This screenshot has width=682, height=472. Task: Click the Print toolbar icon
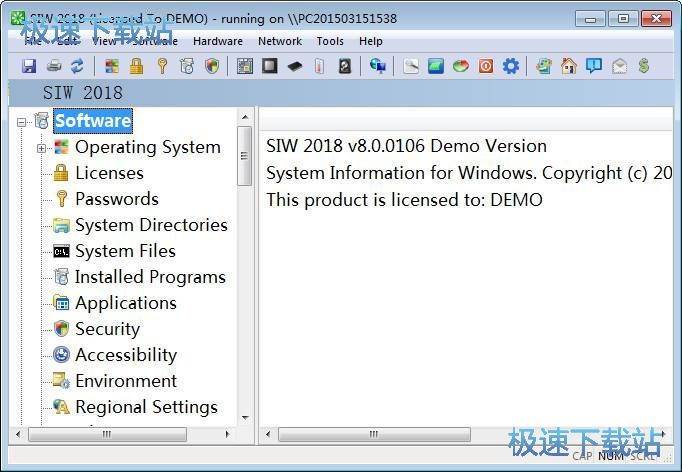pos(53,66)
